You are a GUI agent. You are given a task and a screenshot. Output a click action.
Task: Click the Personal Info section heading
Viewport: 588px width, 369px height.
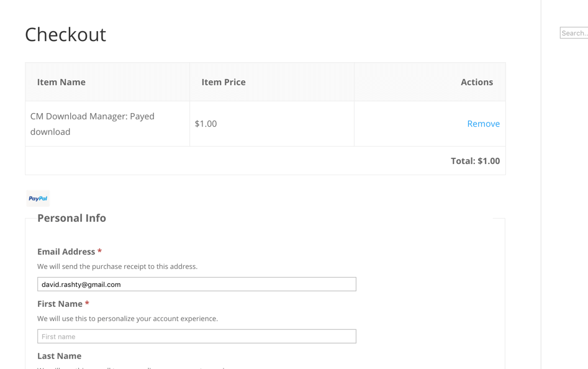tap(71, 218)
